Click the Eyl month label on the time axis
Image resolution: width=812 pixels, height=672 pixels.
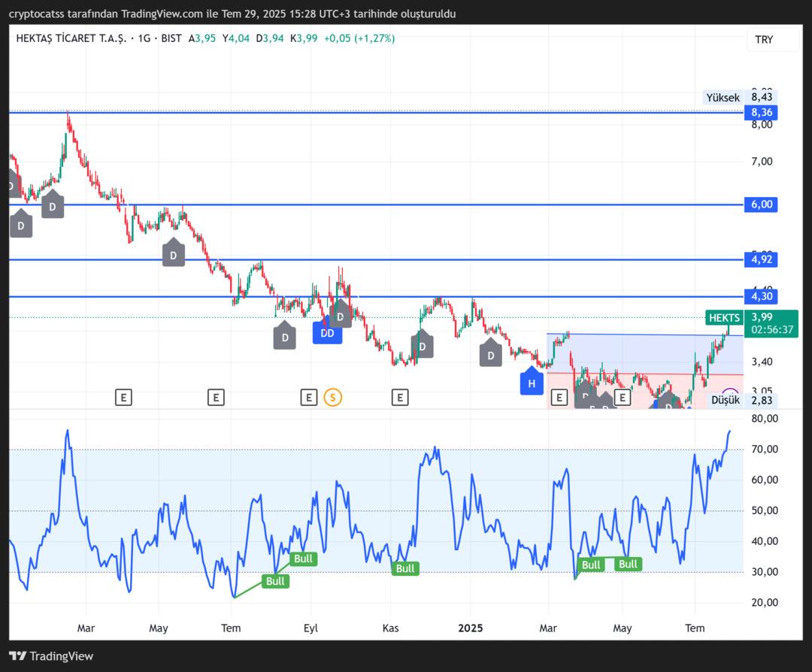coord(311,628)
